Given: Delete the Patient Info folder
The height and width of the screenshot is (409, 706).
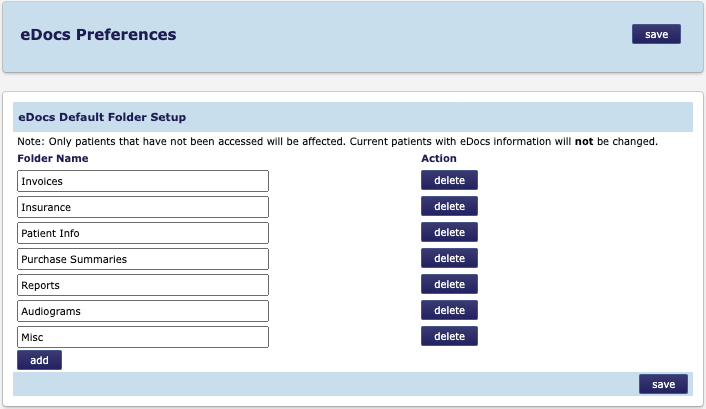Looking at the screenshot, I should click(449, 233).
